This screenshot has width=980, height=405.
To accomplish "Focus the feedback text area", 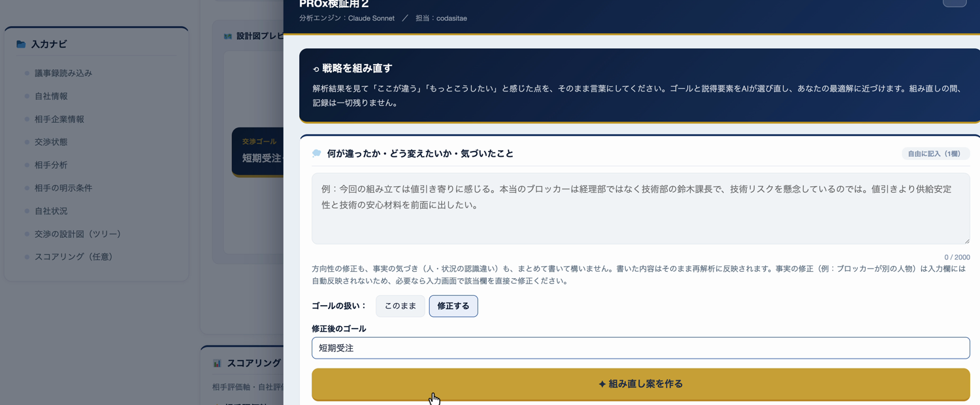I will [x=640, y=208].
